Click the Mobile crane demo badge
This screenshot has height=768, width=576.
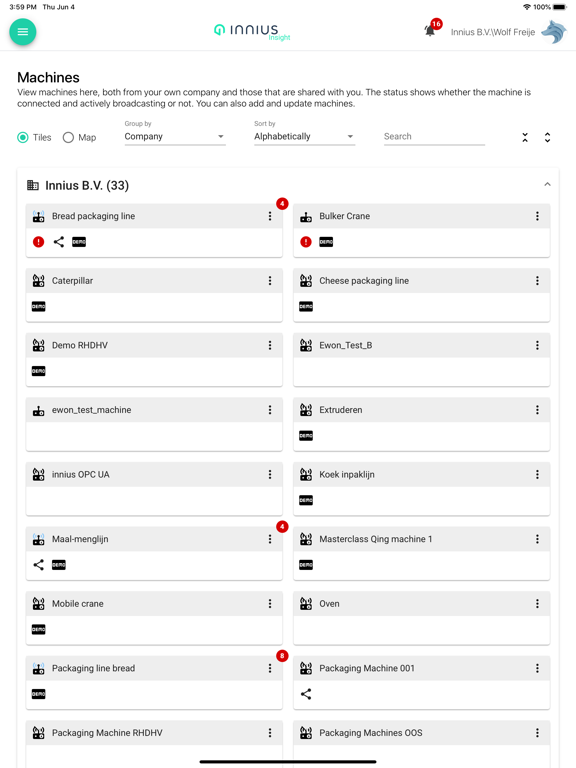click(39, 629)
